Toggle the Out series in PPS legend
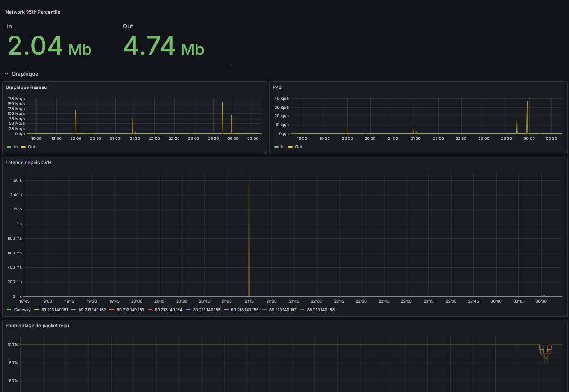569x392 pixels. pos(298,147)
